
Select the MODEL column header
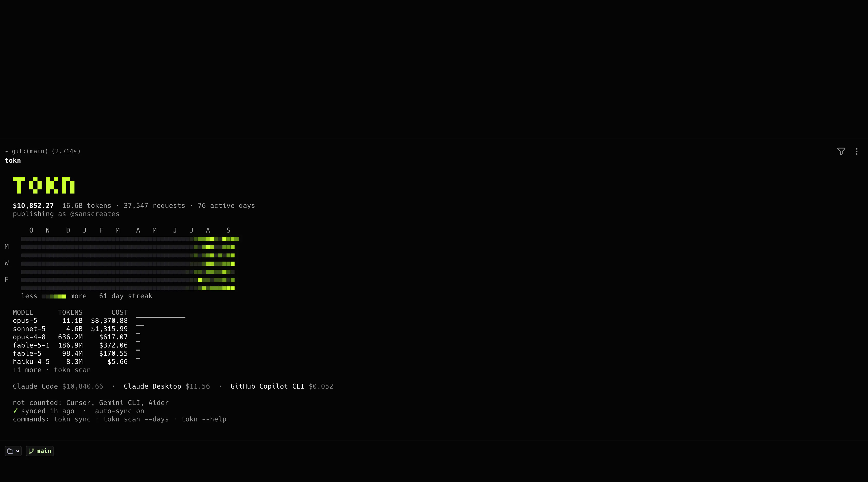23,312
